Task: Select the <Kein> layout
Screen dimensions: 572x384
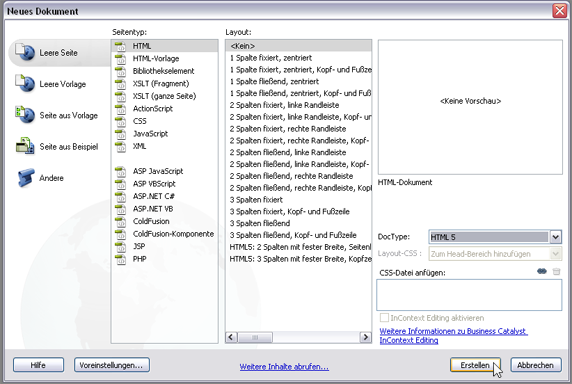Action: point(298,46)
